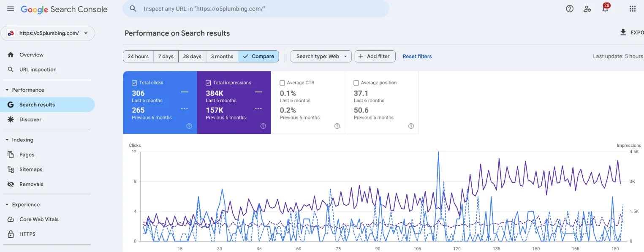Click Reset filters link
This screenshot has width=644, height=252.
tap(417, 56)
